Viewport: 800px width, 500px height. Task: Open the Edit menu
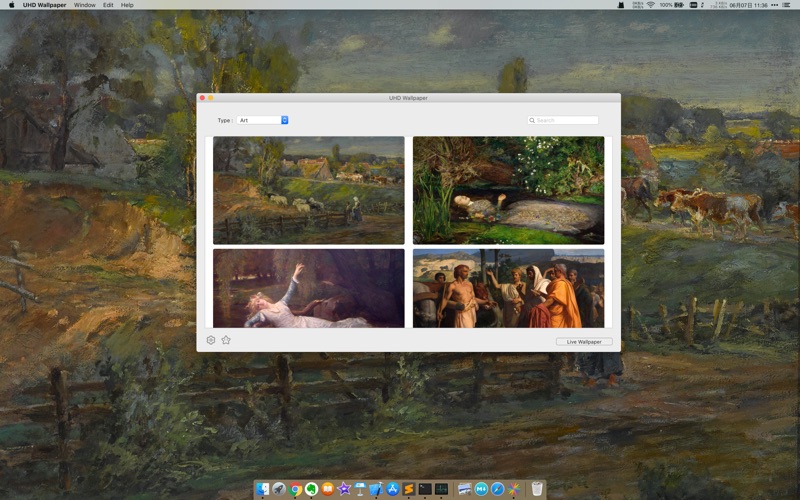coord(108,5)
